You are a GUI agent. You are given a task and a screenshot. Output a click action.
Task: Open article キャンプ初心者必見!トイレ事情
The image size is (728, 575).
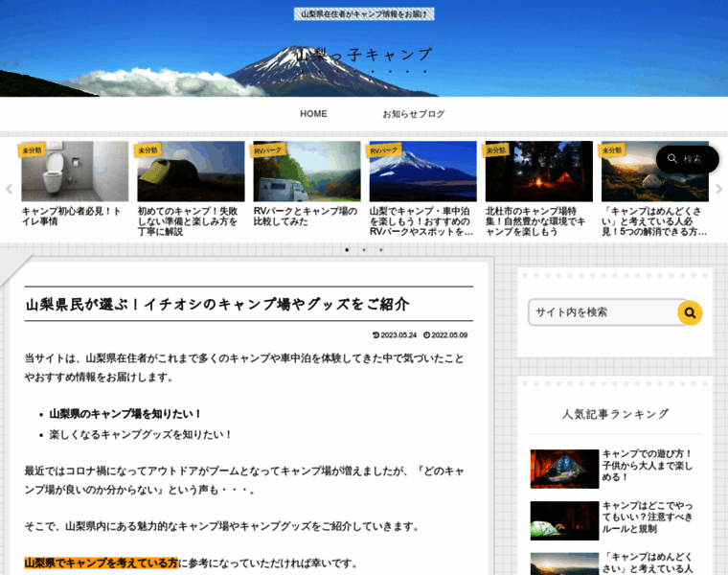71,217
